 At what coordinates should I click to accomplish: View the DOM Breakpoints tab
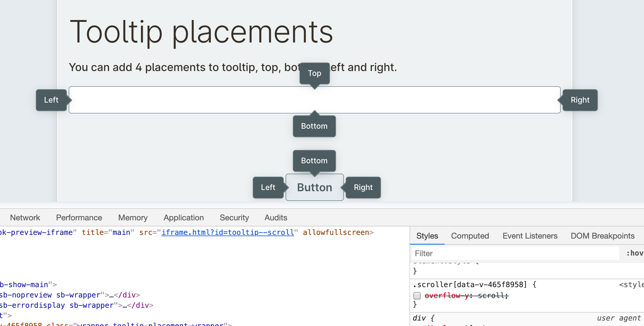click(603, 236)
